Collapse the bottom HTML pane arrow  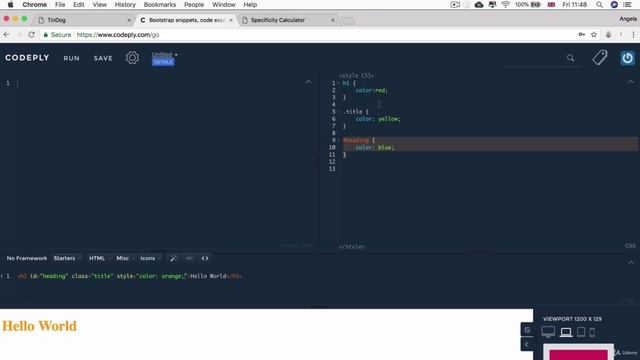631,262
